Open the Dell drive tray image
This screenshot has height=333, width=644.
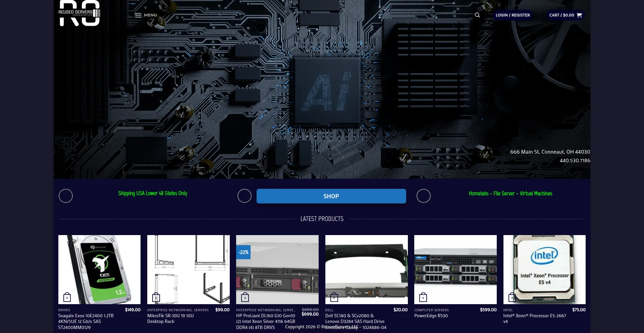pyautogui.click(x=367, y=269)
